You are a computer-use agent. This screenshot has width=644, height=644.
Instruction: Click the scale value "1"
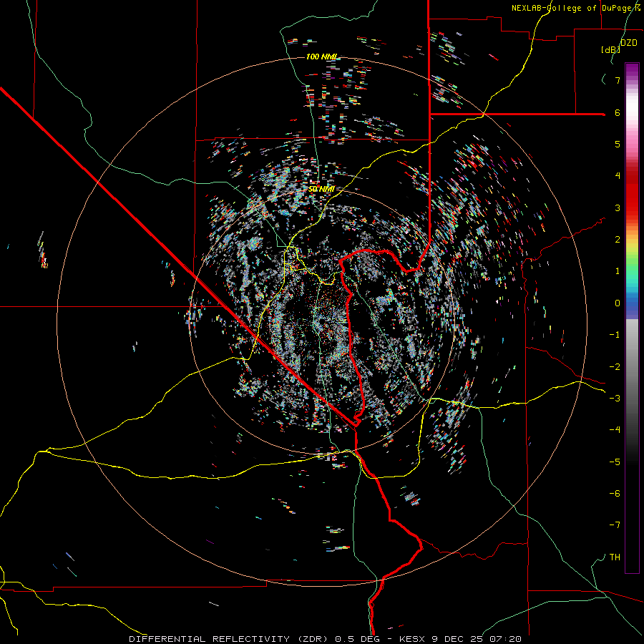pos(618,271)
